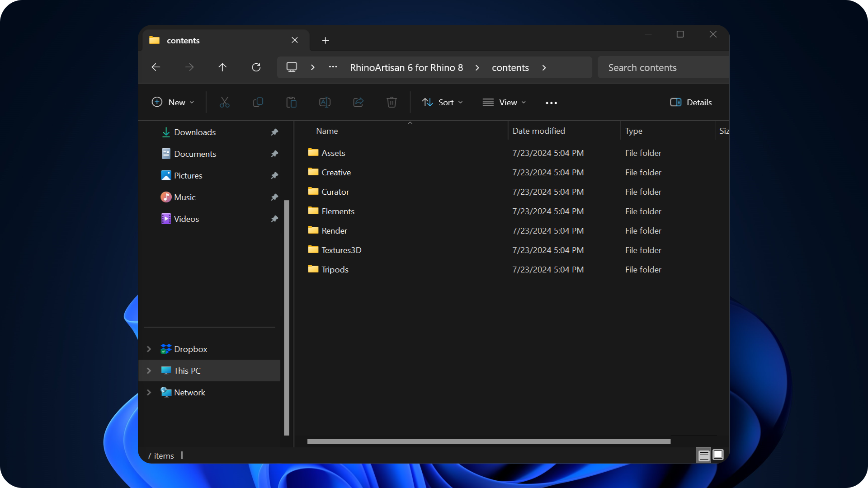Select Network in the navigation pane

189,392
